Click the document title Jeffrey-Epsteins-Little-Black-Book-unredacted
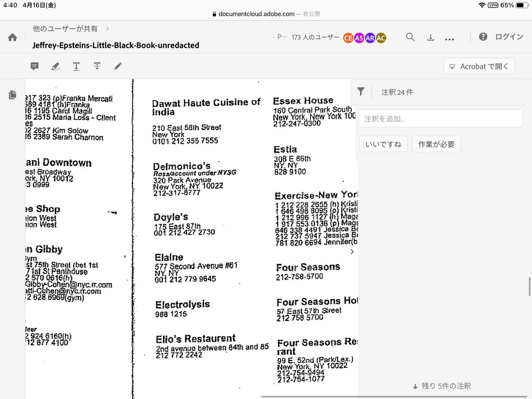The height and width of the screenshot is (399, 532). click(x=116, y=45)
